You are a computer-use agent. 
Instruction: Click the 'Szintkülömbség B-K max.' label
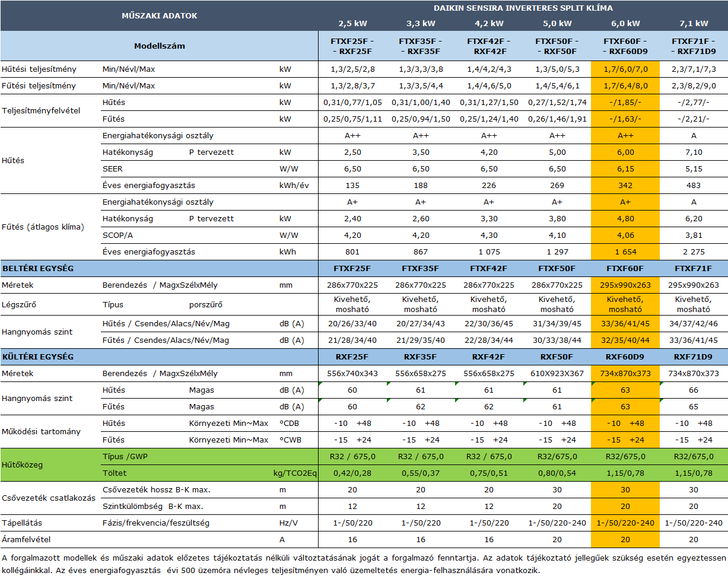[x=152, y=506]
